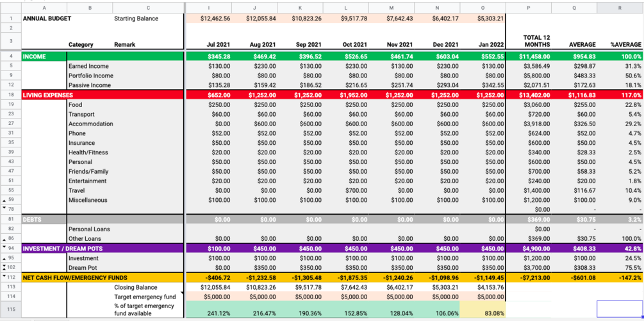This screenshot has height=321, width=644.
Task: Unhide rows using arrow on row 94 header
Action: coord(4,247)
